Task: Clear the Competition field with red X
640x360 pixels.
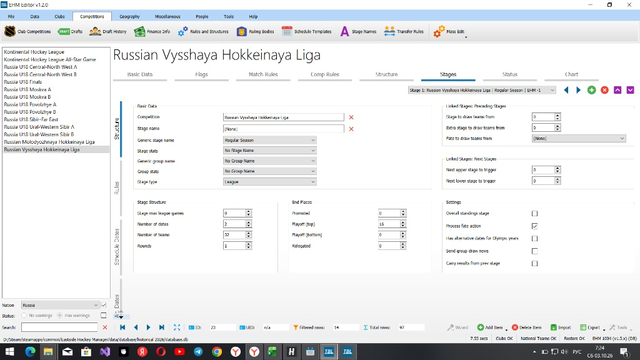Action: [351, 118]
